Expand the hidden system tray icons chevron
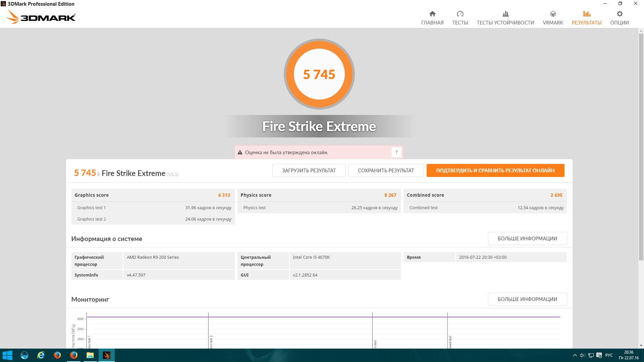 (x=575, y=355)
